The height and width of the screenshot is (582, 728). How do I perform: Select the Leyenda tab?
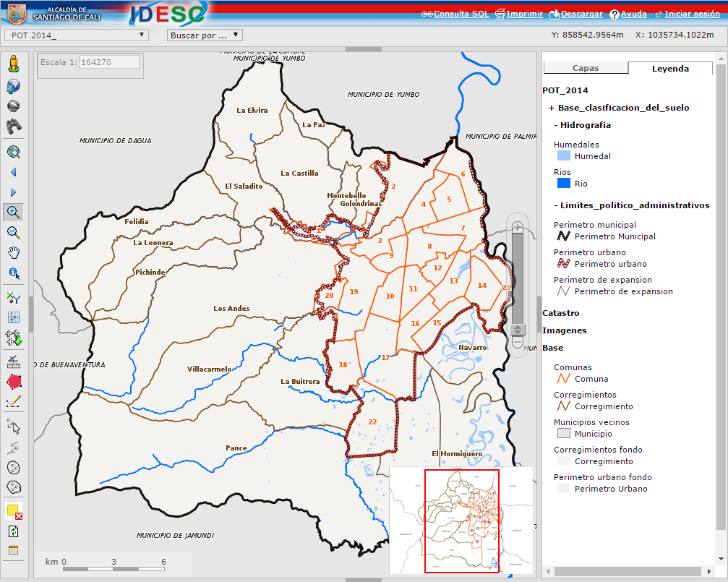tap(670, 67)
